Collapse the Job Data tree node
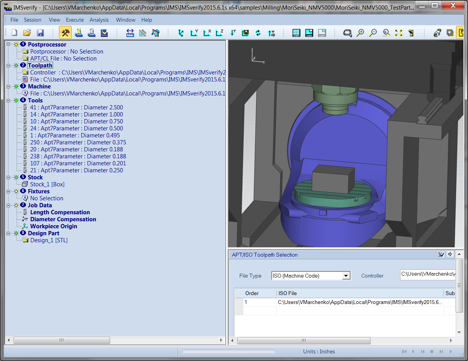Screen dimensions: 468x361 click(9, 205)
